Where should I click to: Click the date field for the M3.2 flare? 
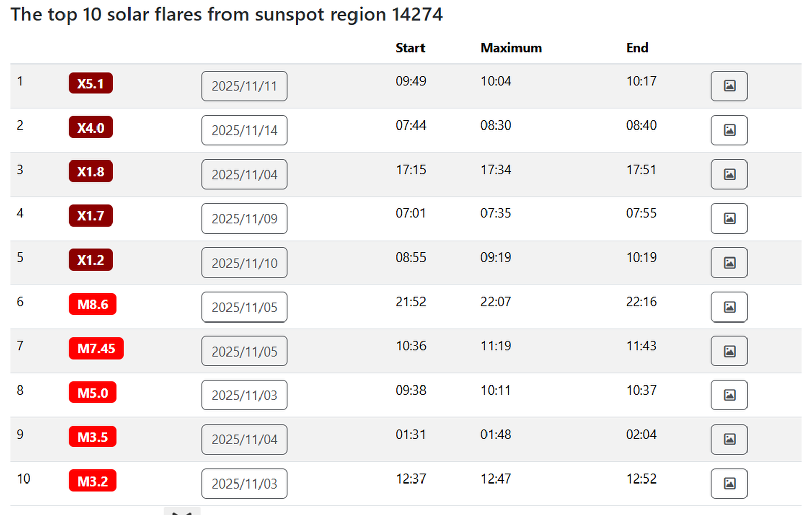244,484
